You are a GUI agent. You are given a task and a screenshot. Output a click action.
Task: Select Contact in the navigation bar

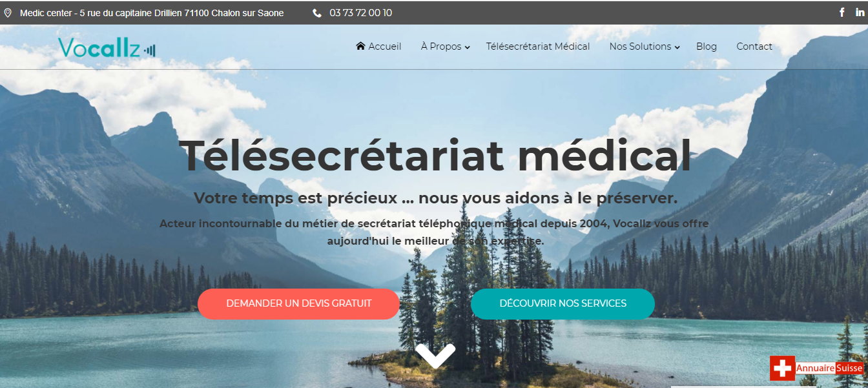[x=754, y=46]
